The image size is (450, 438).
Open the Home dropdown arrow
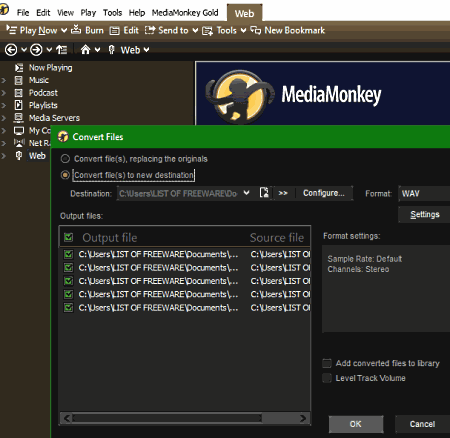pos(97,50)
